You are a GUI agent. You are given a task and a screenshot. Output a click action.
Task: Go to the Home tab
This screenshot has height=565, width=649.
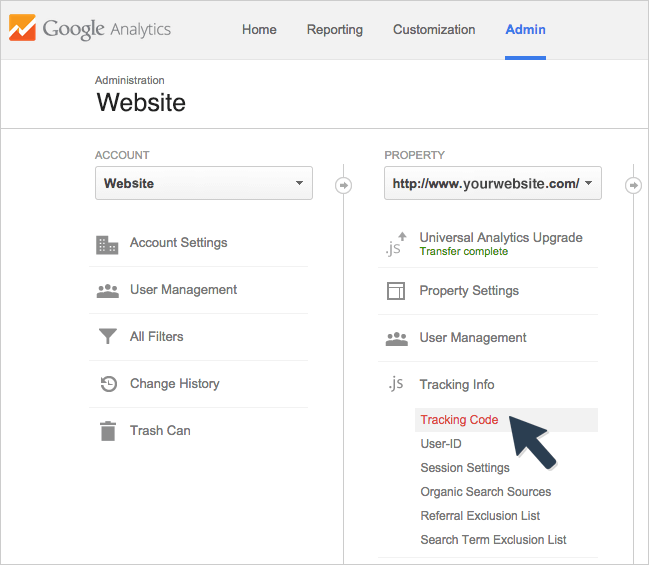point(259,30)
